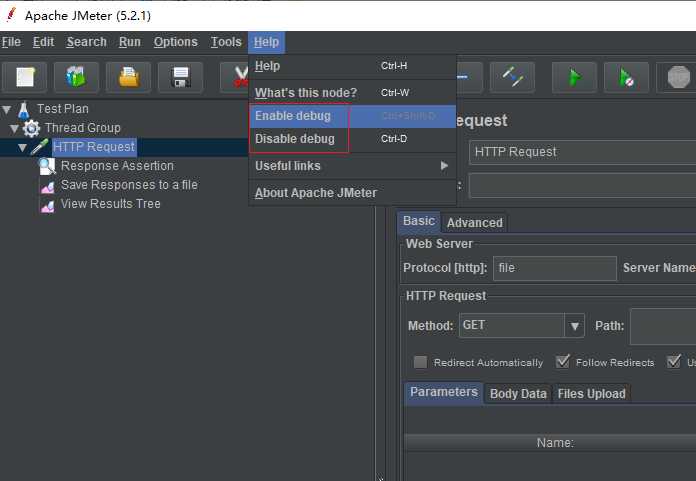This screenshot has height=481, width=696.
Task: Collapse the Thread Group tree node
Action: click(x=14, y=129)
